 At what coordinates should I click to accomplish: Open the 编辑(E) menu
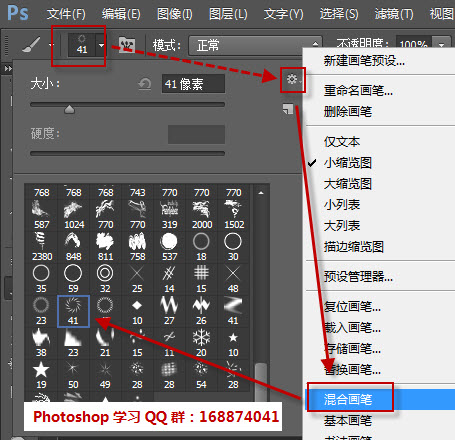121,14
